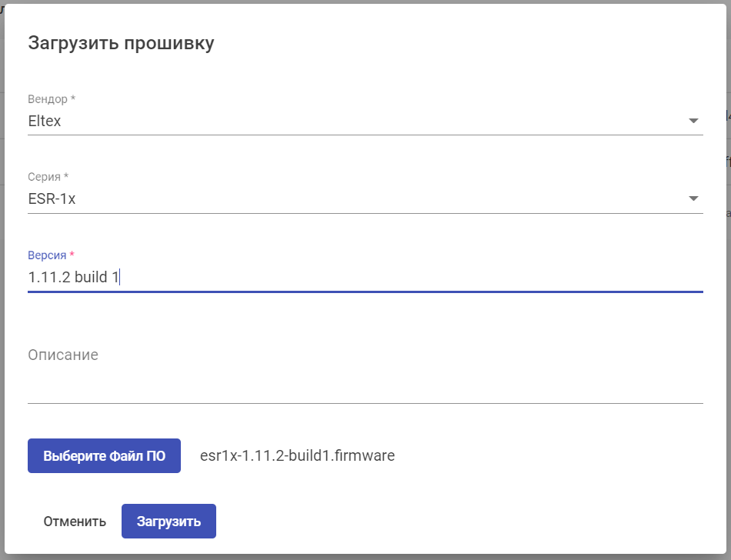Click the Серия dropdown arrow

693,198
